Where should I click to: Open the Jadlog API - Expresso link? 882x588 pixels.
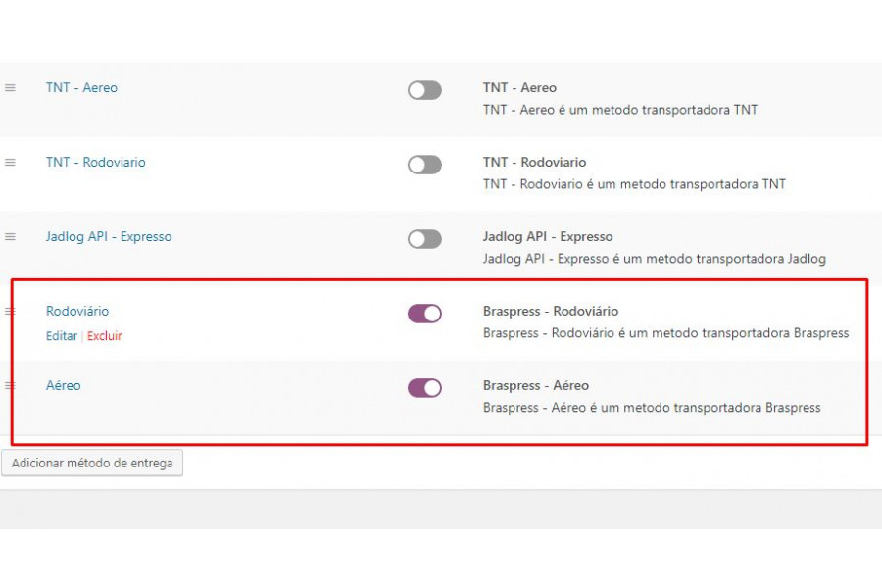[x=109, y=237]
